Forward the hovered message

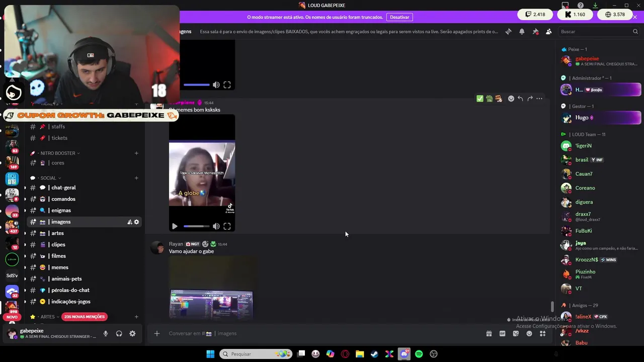(530, 99)
